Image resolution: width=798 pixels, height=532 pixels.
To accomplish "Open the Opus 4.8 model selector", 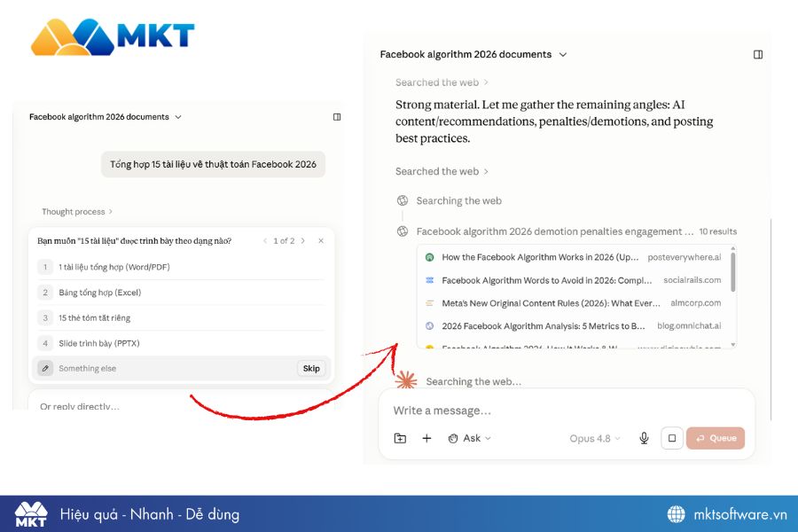I will (595, 438).
